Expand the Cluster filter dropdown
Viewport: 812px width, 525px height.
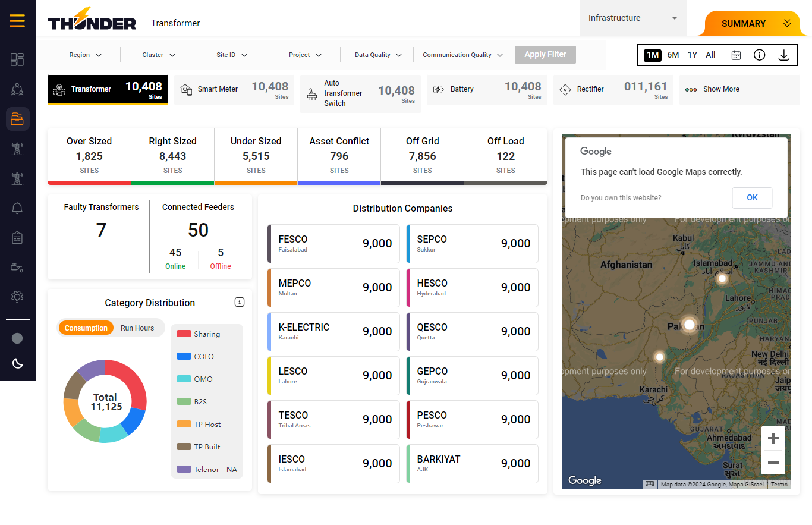click(x=159, y=55)
